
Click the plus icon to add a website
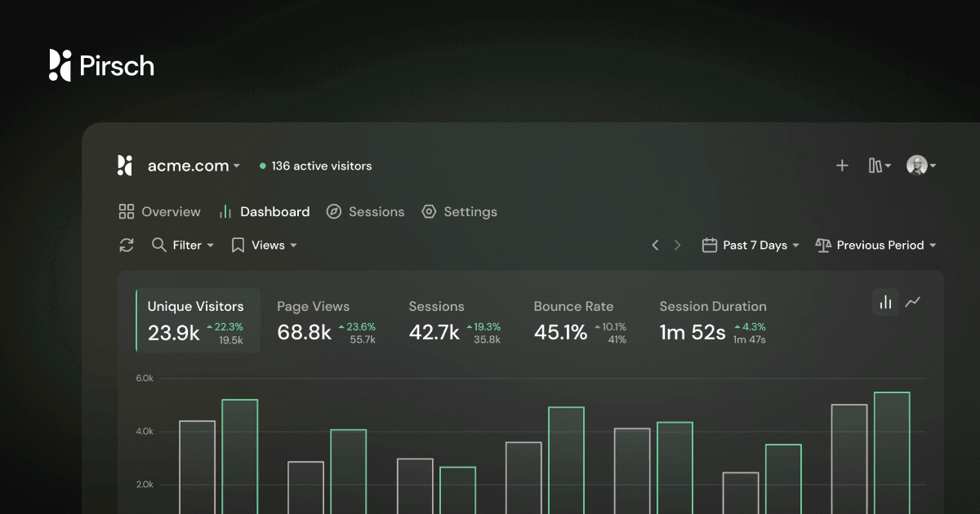(x=842, y=165)
